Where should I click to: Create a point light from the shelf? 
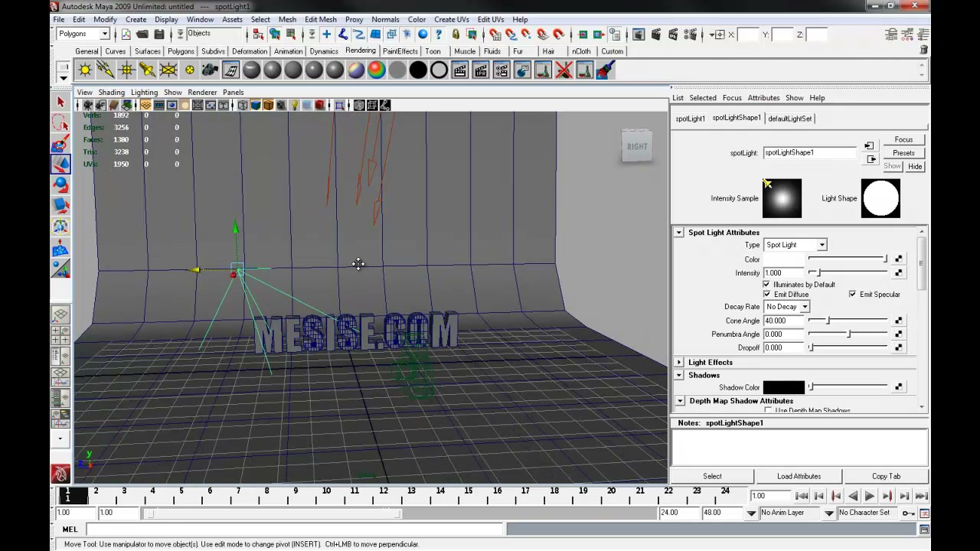[126, 70]
